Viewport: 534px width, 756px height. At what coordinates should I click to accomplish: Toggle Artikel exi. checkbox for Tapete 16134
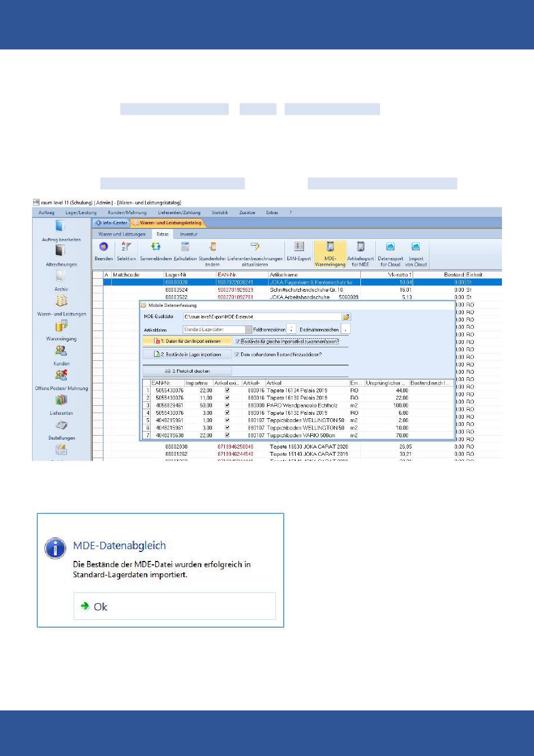(x=227, y=390)
